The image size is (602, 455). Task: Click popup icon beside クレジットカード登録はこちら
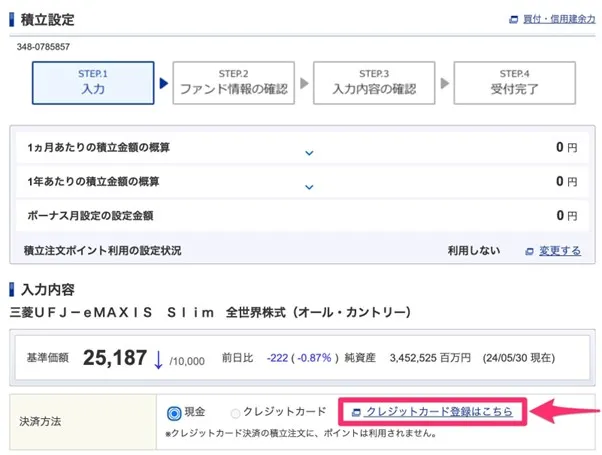[356, 412]
